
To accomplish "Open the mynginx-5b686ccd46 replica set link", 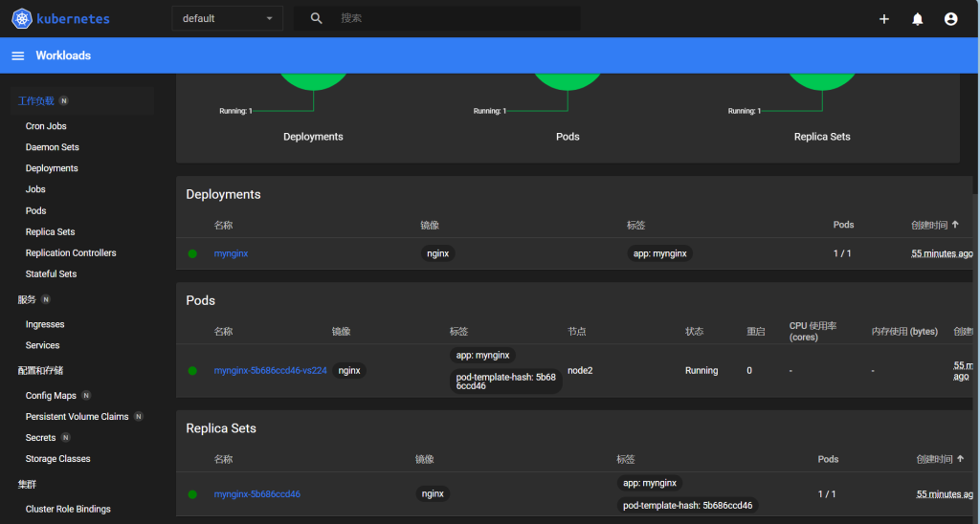I will tap(256, 494).
